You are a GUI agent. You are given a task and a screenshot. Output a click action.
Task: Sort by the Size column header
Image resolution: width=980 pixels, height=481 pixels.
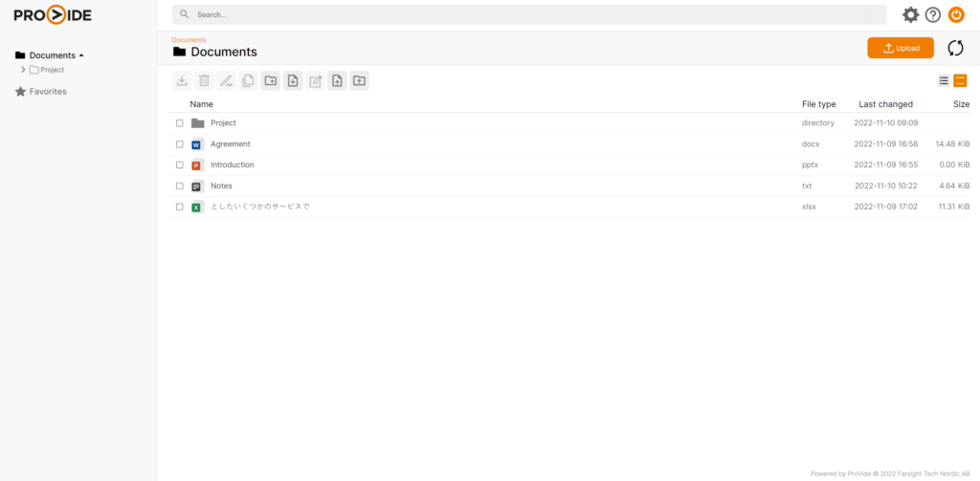pos(961,104)
